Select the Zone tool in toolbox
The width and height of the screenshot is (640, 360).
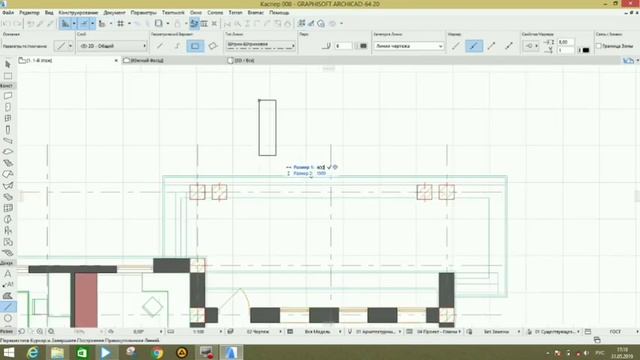8,242
